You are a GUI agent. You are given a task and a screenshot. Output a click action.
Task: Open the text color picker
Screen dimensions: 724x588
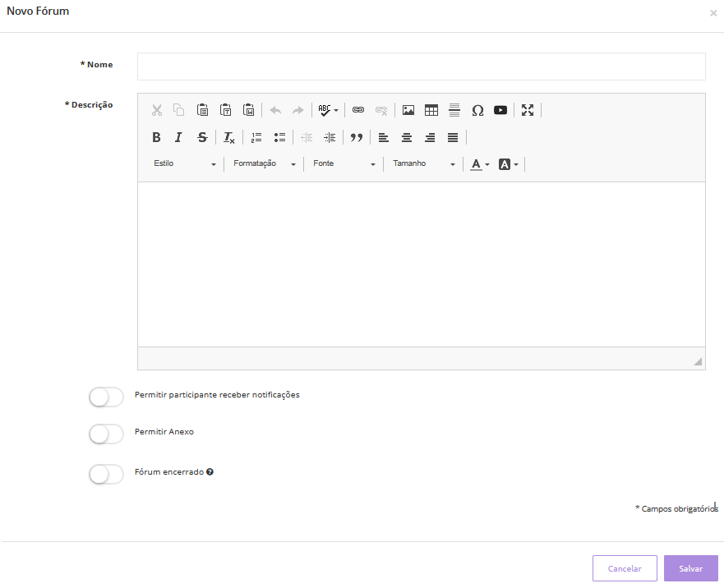[x=480, y=164]
